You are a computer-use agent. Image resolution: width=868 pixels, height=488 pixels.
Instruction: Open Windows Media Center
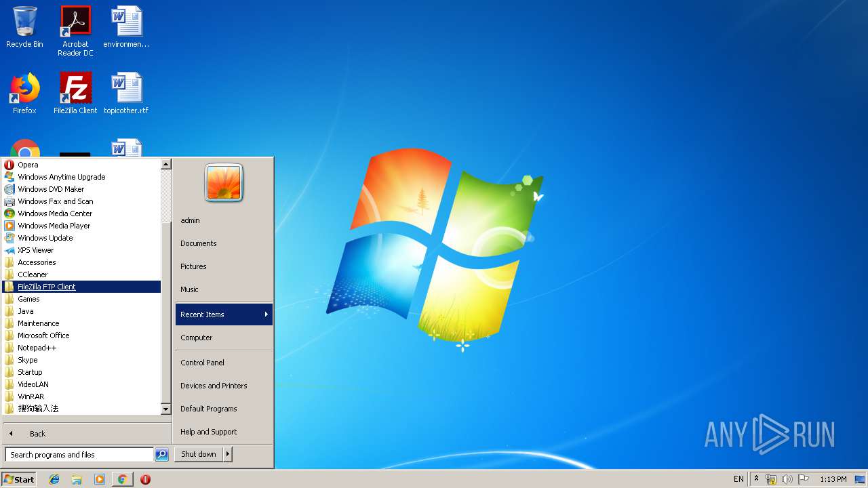click(x=81, y=213)
